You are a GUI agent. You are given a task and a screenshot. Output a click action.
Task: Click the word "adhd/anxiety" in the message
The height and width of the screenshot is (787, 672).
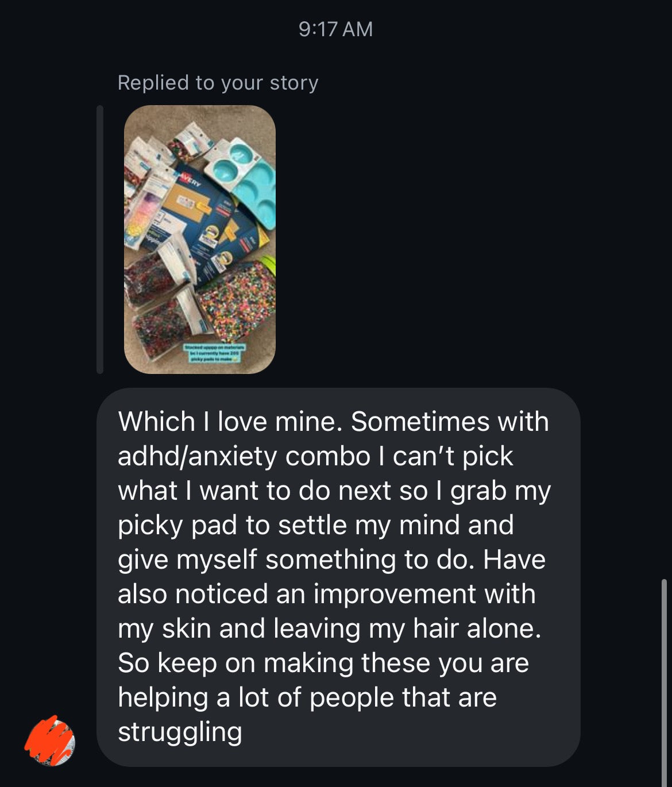(197, 457)
